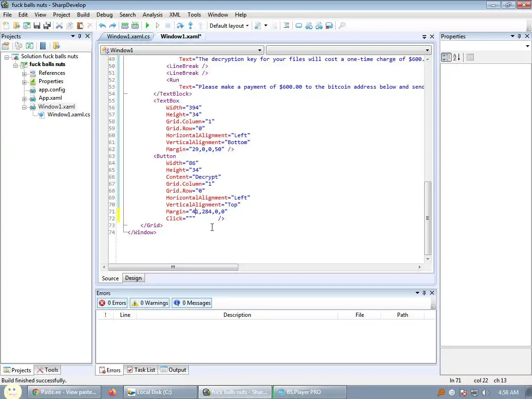This screenshot has width=532, height=399.
Task: Click the Step Over debug icon
Action: [180, 25]
